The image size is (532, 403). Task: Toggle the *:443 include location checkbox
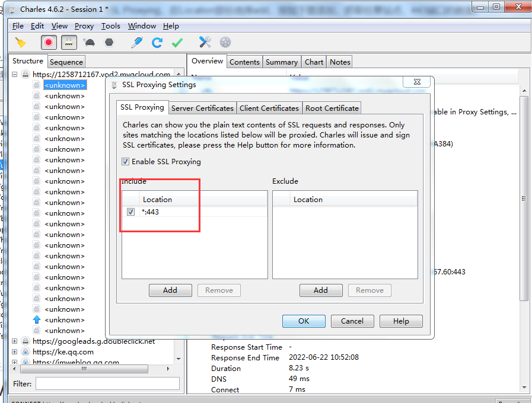(x=130, y=212)
